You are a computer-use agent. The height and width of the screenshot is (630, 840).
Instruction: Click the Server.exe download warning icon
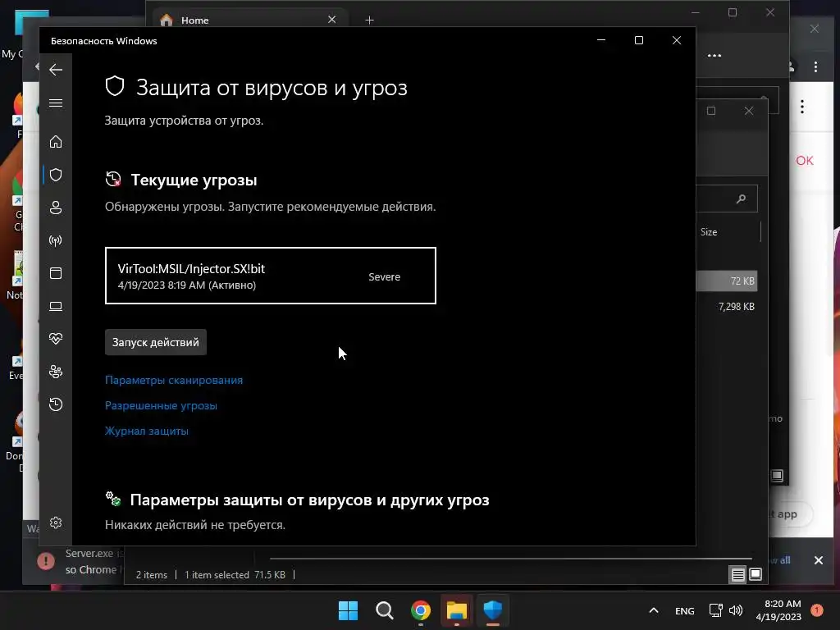click(x=46, y=561)
